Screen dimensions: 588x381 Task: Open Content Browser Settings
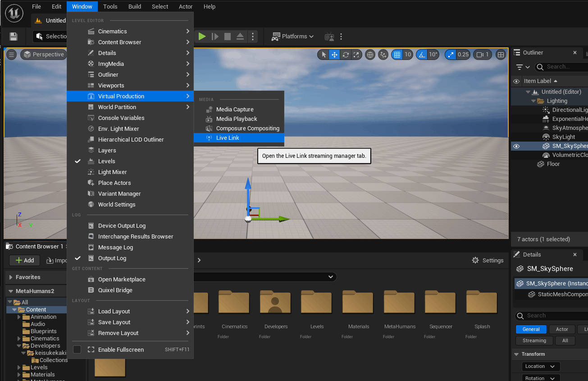[488, 261]
